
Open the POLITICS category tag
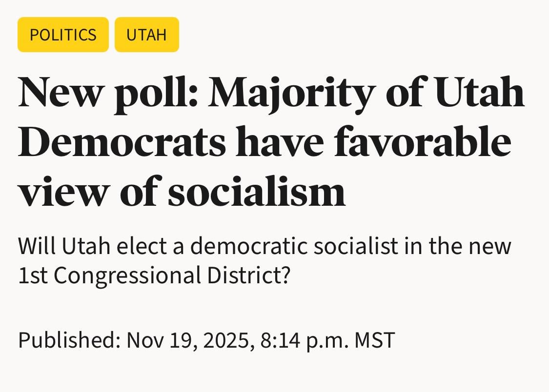63,35
